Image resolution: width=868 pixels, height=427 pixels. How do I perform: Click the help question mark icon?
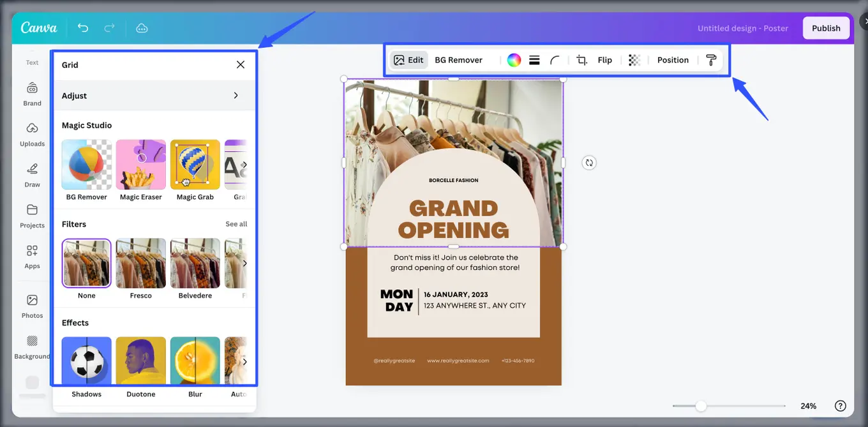(x=841, y=406)
